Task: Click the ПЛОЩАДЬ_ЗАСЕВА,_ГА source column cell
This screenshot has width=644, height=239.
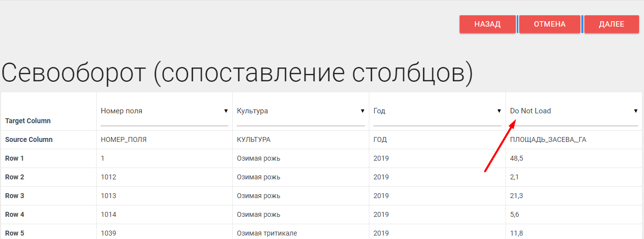Action: [x=548, y=140]
